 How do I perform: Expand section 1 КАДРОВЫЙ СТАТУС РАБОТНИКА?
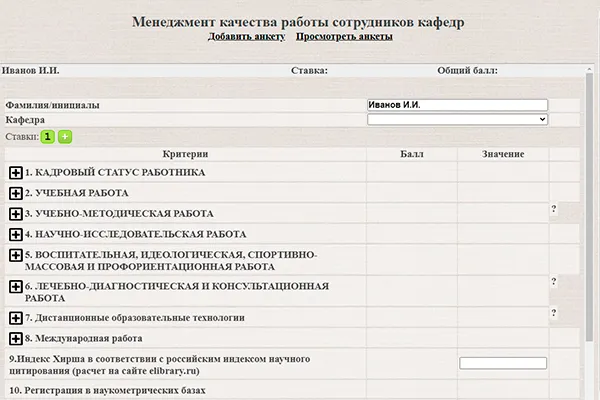[16, 173]
